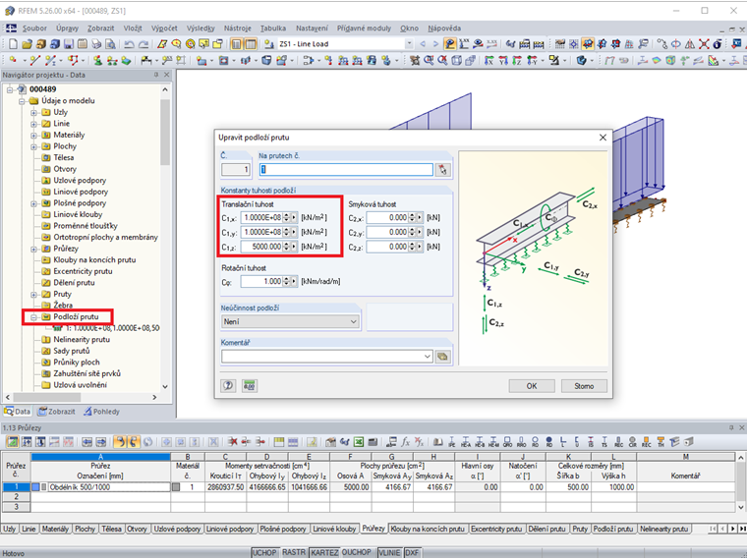This screenshot has height=560, width=747.
Task: Open a file via the folder icon
Action: (28, 44)
